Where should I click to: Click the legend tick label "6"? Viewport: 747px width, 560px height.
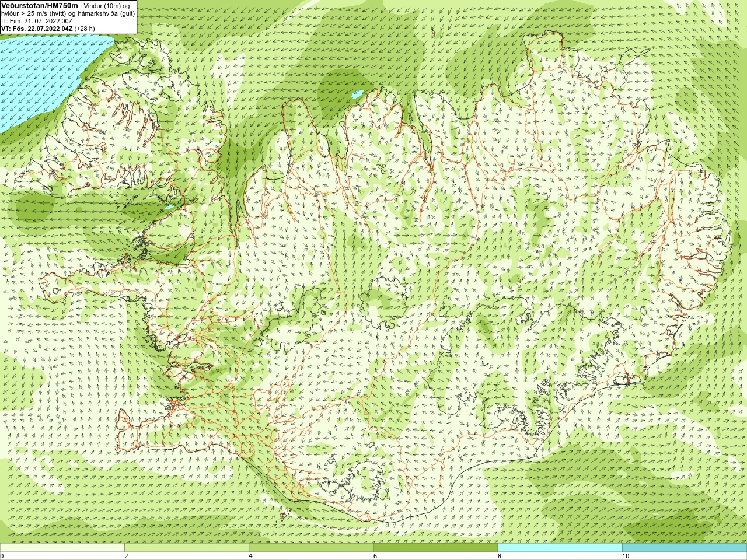pos(375,556)
